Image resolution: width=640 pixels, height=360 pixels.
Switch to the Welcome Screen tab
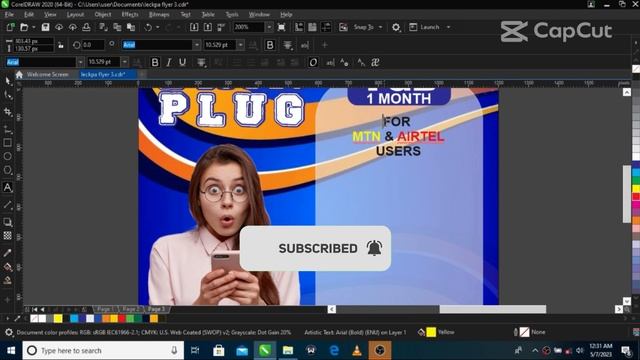47,74
